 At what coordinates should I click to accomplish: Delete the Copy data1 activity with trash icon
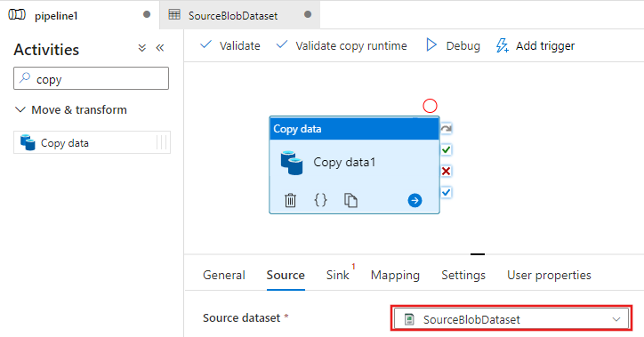[x=290, y=200]
